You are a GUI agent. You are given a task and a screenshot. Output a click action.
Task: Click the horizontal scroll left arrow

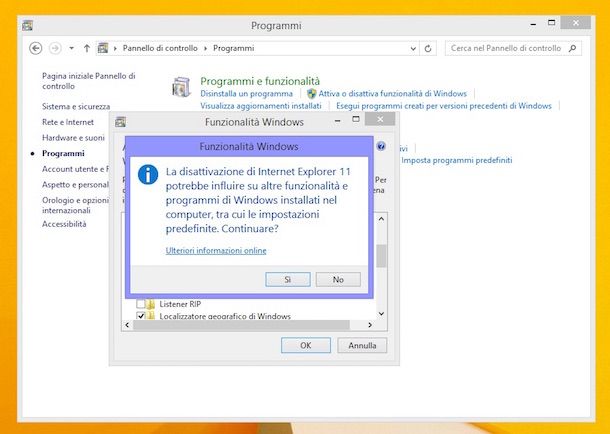[127, 325]
